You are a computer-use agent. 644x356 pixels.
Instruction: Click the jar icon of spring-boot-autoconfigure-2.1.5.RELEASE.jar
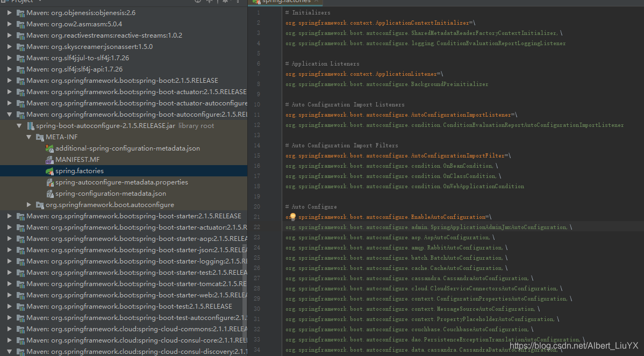click(31, 126)
